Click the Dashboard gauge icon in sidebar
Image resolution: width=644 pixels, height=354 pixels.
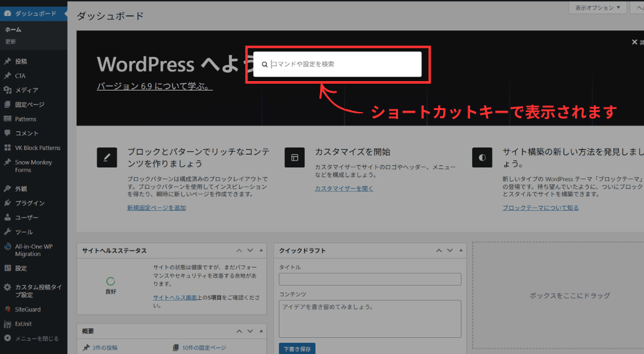tap(7, 13)
